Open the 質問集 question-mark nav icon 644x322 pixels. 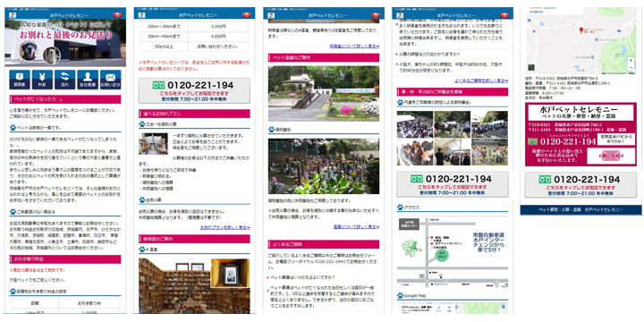20,80
